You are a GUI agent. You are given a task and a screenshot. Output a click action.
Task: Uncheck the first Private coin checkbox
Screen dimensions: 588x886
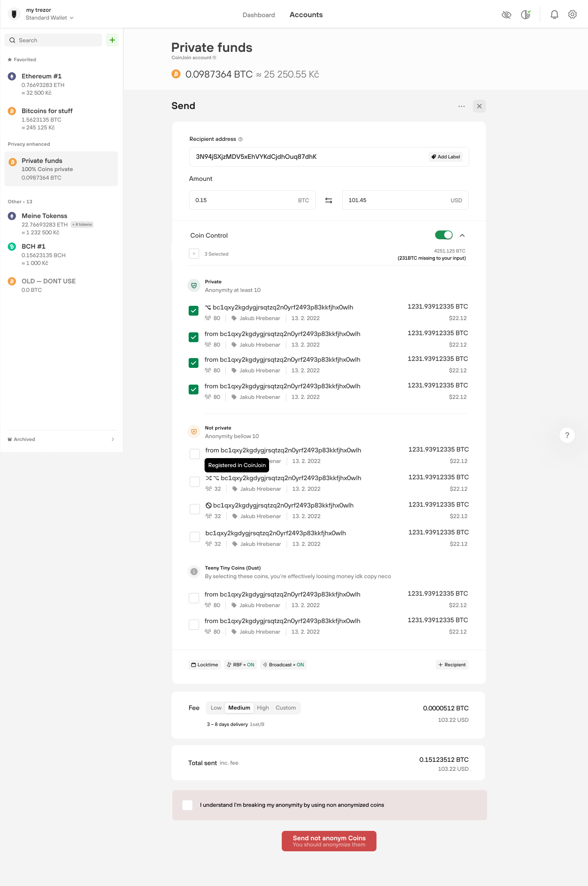[x=194, y=311]
